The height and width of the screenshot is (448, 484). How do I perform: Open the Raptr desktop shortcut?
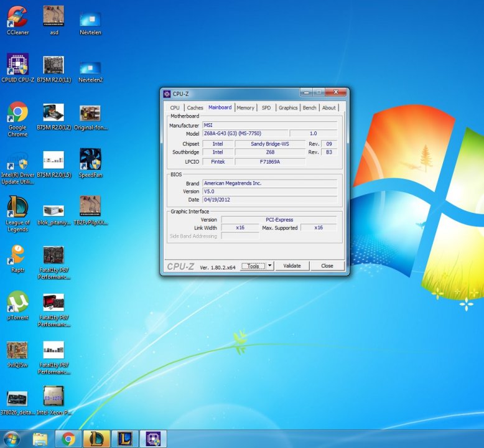[17, 255]
